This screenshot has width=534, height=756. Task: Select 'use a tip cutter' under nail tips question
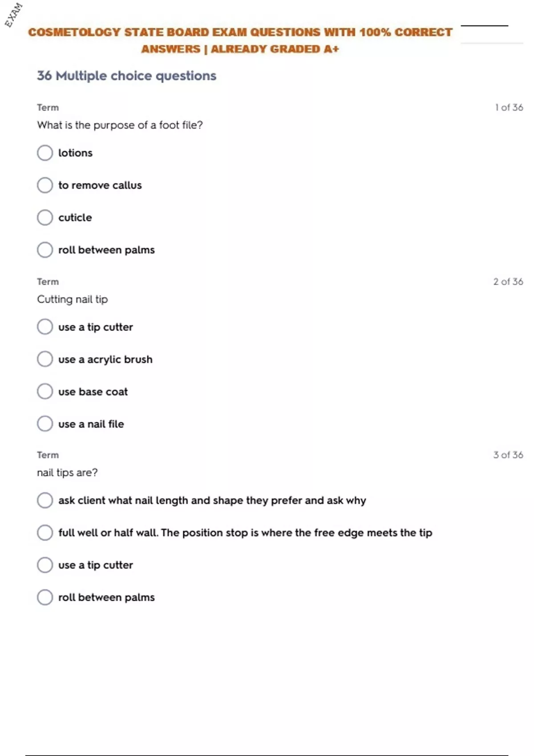pyautogui.click(x=45, y=565)
